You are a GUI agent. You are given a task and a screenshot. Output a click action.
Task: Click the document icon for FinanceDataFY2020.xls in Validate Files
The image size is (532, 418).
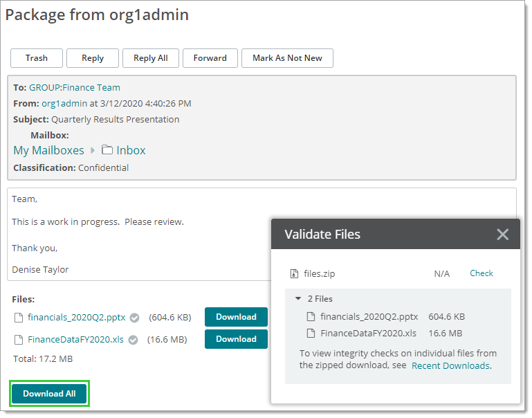[x=311, y=333]
